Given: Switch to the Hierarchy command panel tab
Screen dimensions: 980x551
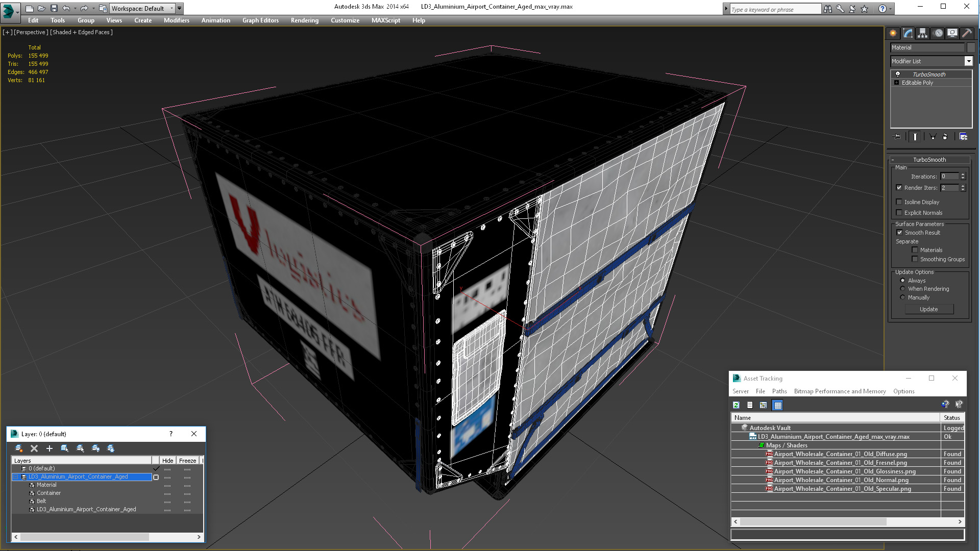Looking at the screenshot, I should tap(923, 33).
